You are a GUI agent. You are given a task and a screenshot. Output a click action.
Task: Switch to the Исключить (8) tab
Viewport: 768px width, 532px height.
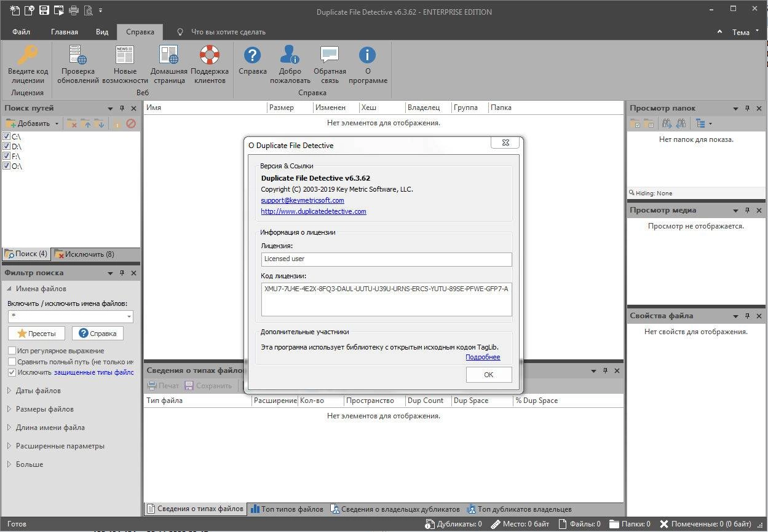point(84,254)
